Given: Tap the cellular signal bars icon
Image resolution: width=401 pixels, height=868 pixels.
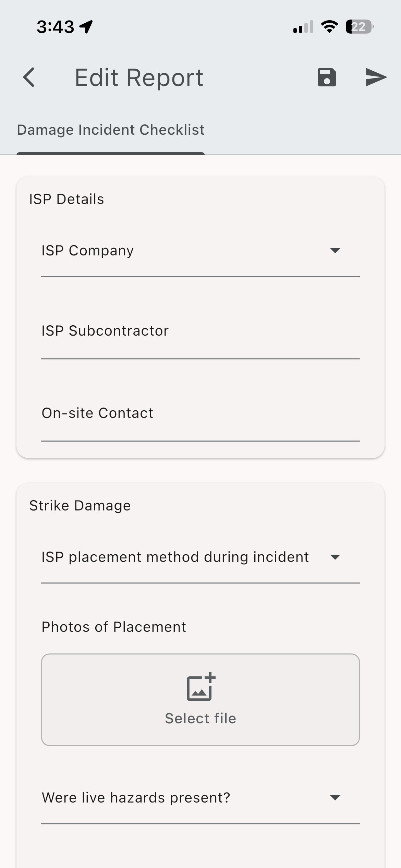Looking at the screenshot, I should (303, 27).
